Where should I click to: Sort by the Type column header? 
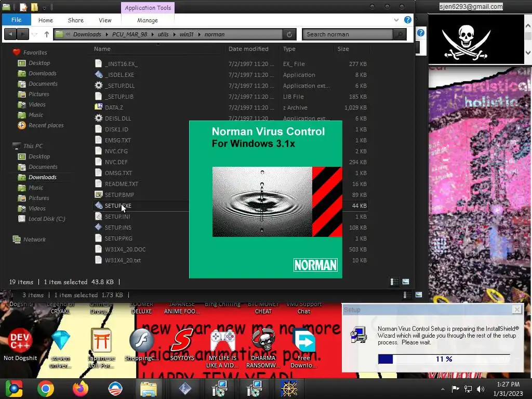click(289, 49)
